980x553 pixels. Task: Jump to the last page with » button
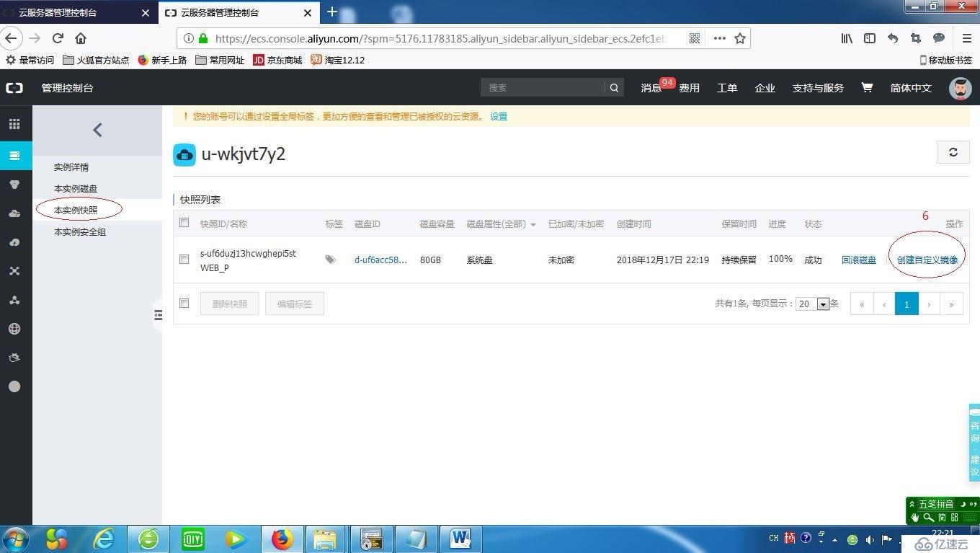(951, 304)
